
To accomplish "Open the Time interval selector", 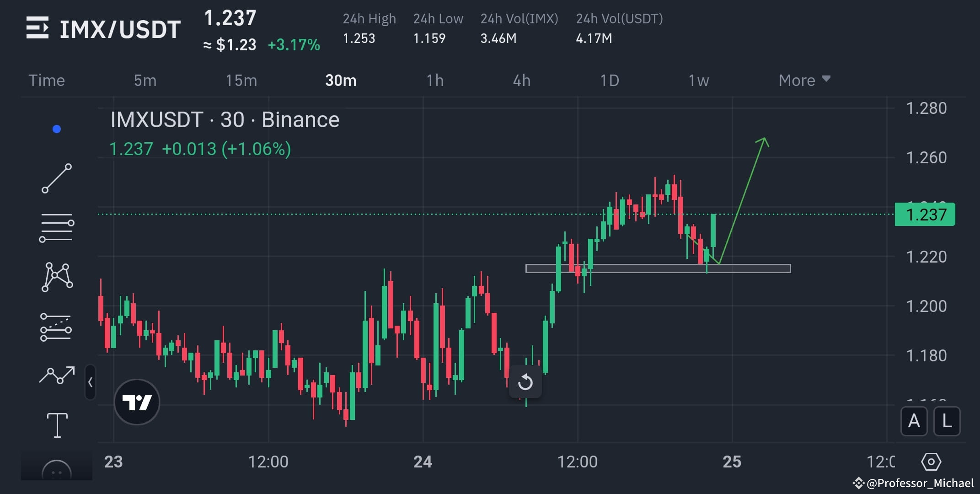I will [46, 80].
